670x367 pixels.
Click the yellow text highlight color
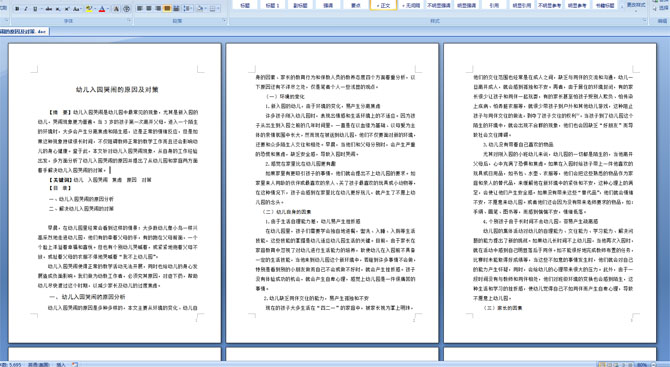[89, 9]
